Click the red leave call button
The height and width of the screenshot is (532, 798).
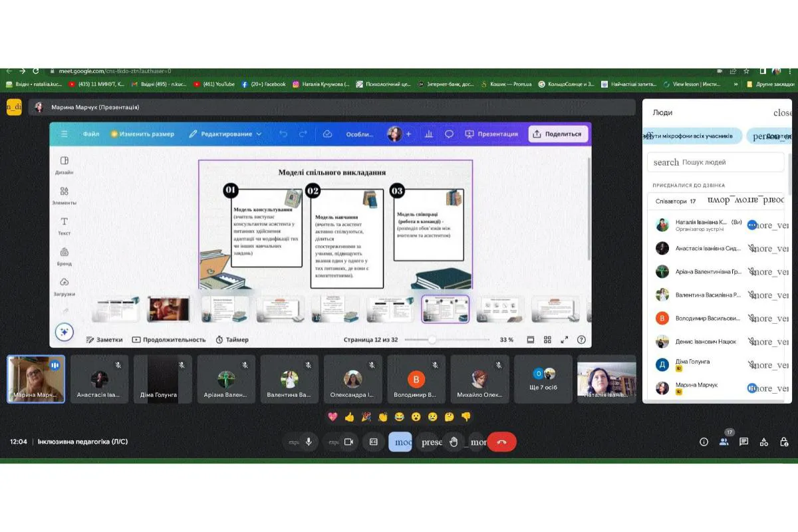502,442
